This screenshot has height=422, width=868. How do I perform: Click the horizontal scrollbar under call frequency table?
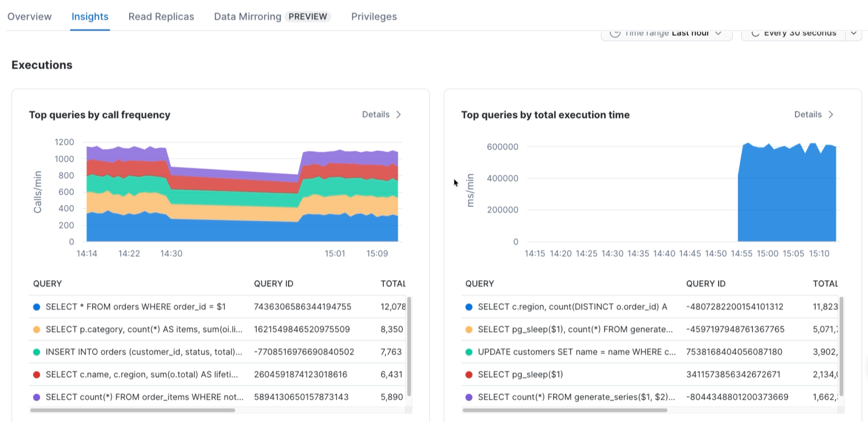point(132,410)
